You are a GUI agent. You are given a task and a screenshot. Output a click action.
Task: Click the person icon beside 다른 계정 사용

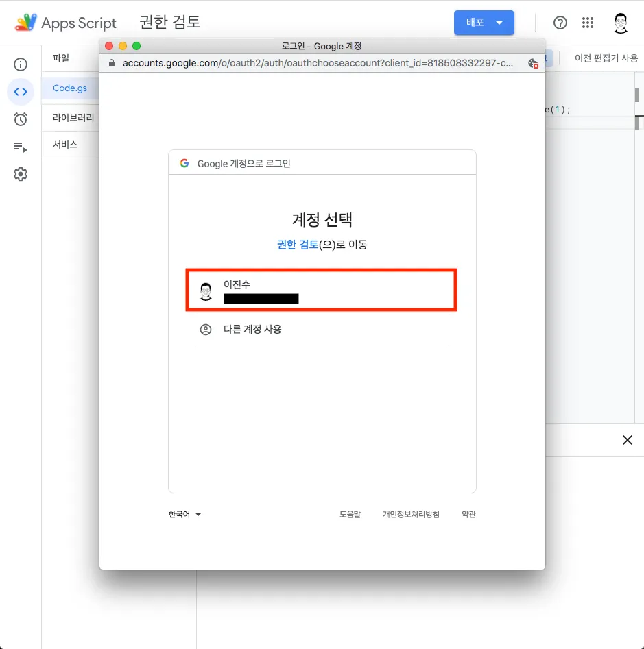[x=206, y=330]
